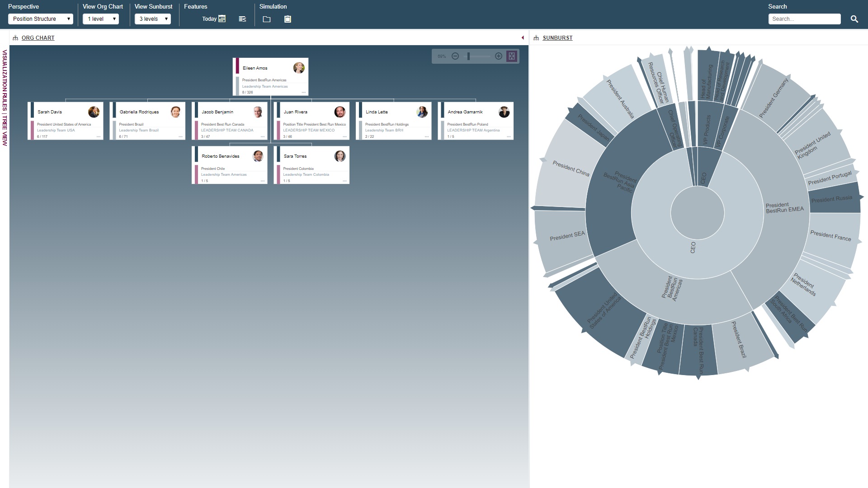Open the VISUALIZATION RULES TREE VIEW sidebar

coord(4,99)
